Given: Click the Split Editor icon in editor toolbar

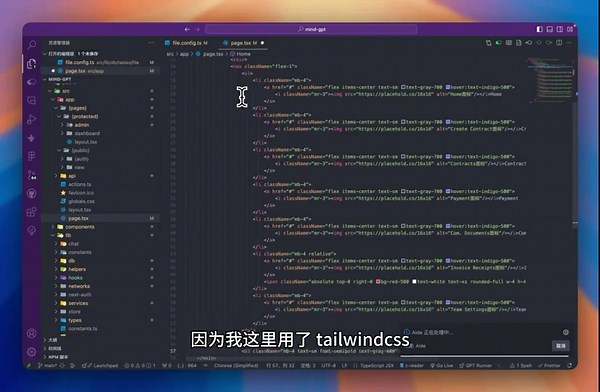Looking at the screenshot, I should click(559, 43).
